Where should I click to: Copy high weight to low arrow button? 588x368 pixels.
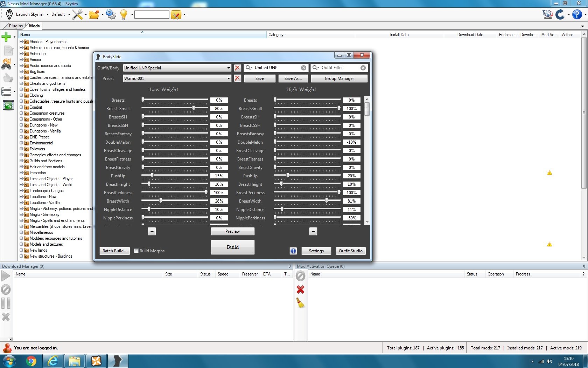pyautogui.click(x=313, y=231)
